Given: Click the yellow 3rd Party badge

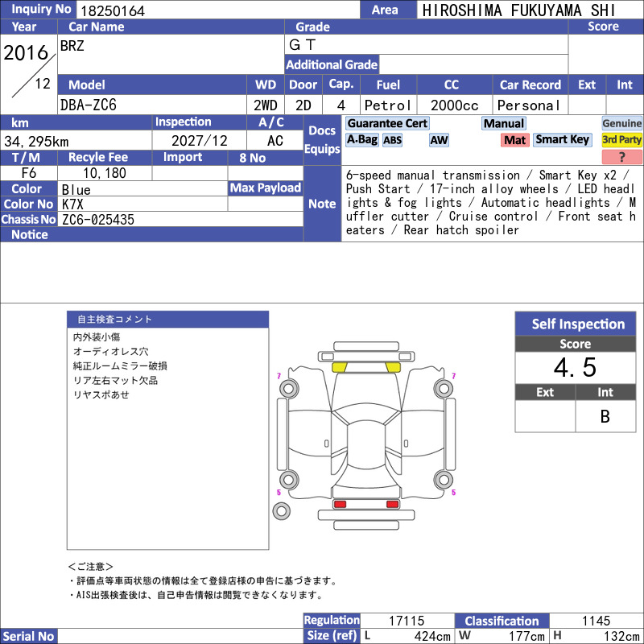Looking at the screenshot, I should (x=621, y=139).
